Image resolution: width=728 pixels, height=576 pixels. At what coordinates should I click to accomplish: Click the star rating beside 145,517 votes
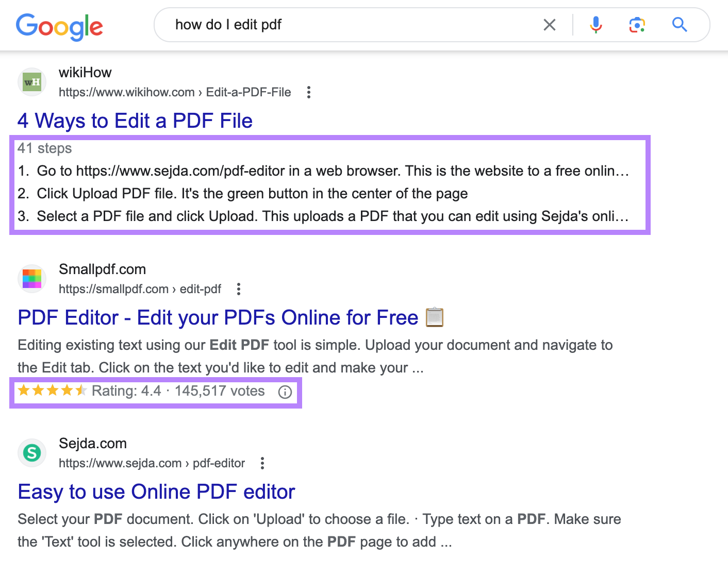52,391
